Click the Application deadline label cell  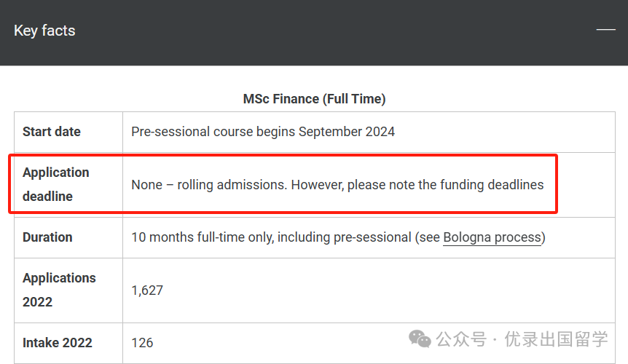(x=68, y=184)
